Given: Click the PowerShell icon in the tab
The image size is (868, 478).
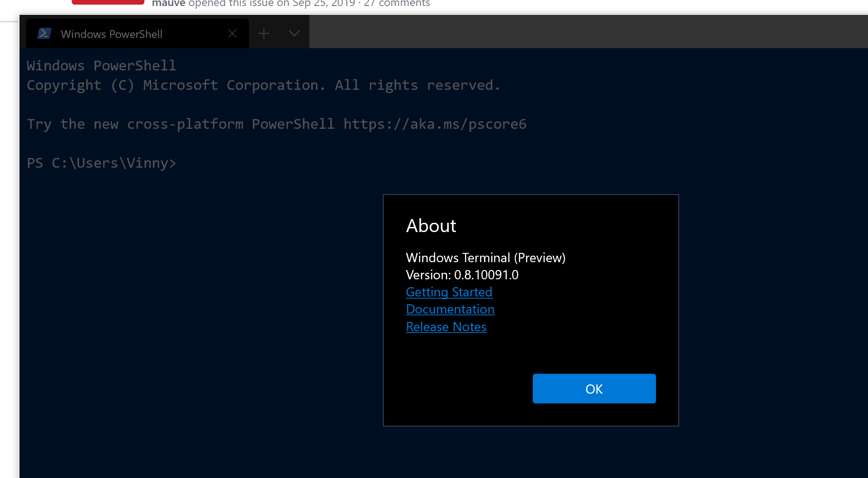Looking at the screenshot, I should [x=44, y=34].
